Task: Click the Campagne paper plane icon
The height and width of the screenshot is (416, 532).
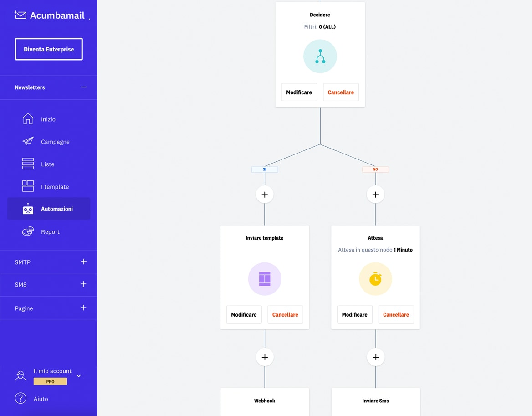Action: coord(28,141)
